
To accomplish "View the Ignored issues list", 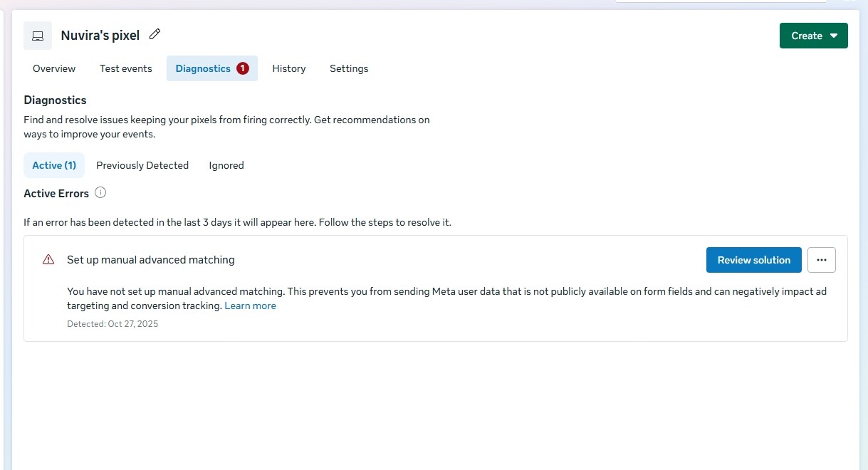I will pyautogui.click(x=226, y=165).
